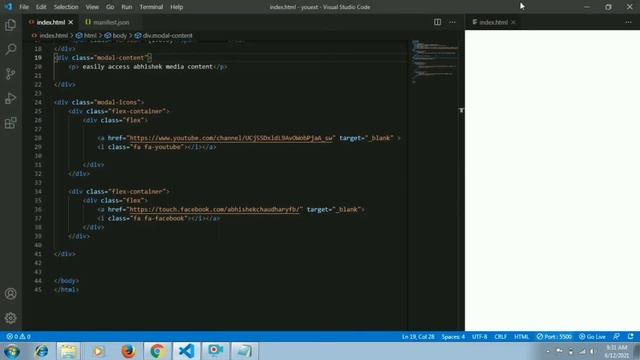This screenshot has height=360, width=640.
Task: Open the Explorer view in activity bar
Action: coord(11,25)
